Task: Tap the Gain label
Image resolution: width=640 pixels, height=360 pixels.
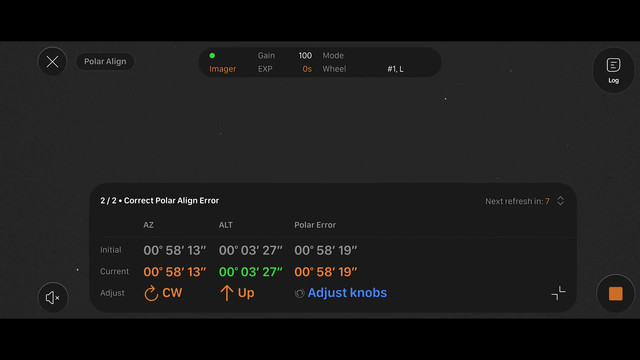Action: (266, 56)
